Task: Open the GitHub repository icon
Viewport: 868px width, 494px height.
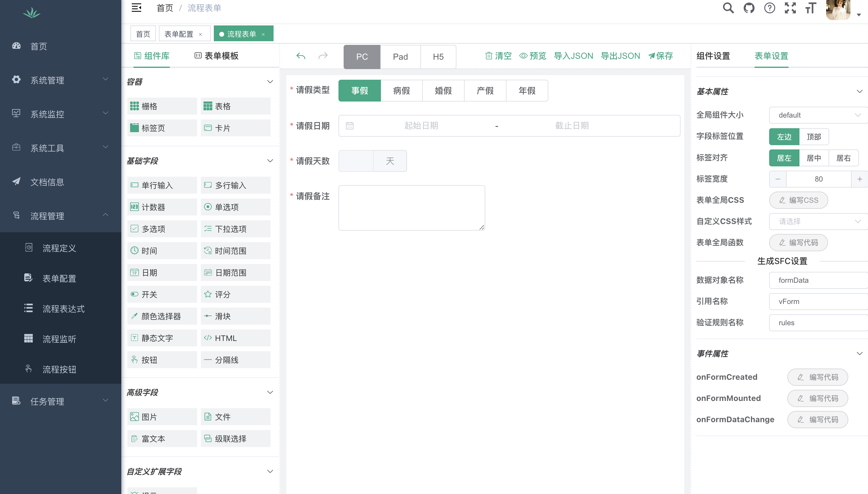Action: click(x=749, y=8)
